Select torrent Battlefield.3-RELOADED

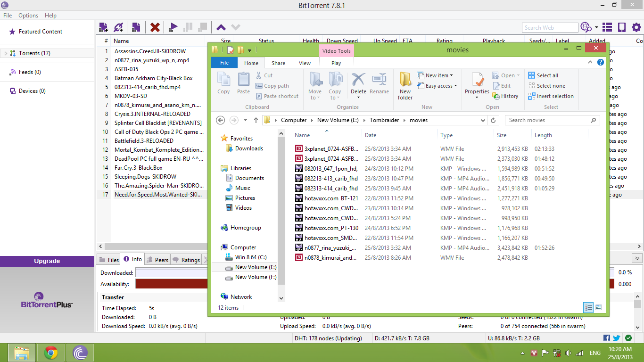(x=144, y=141)
